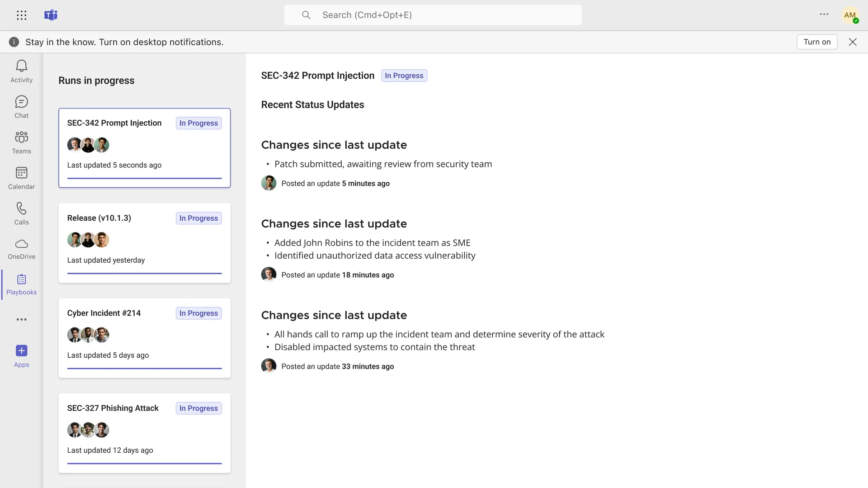Open the SEC-327 Phishing Attack card

[x=144, y=433]
